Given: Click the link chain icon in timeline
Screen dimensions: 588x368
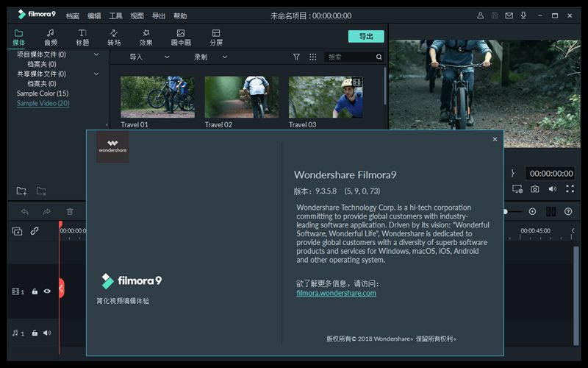Looking at the screenshot, I should pos(35,231).
